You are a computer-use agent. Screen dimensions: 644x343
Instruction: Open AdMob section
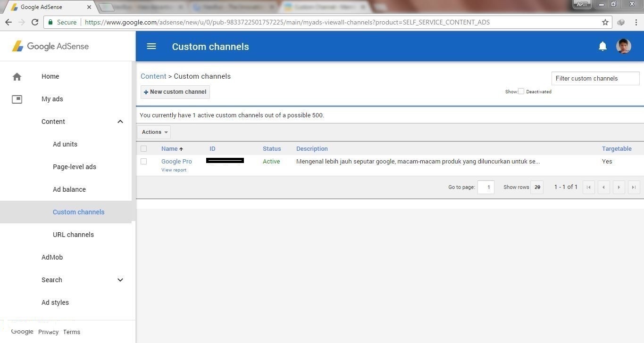click(52, 257)
